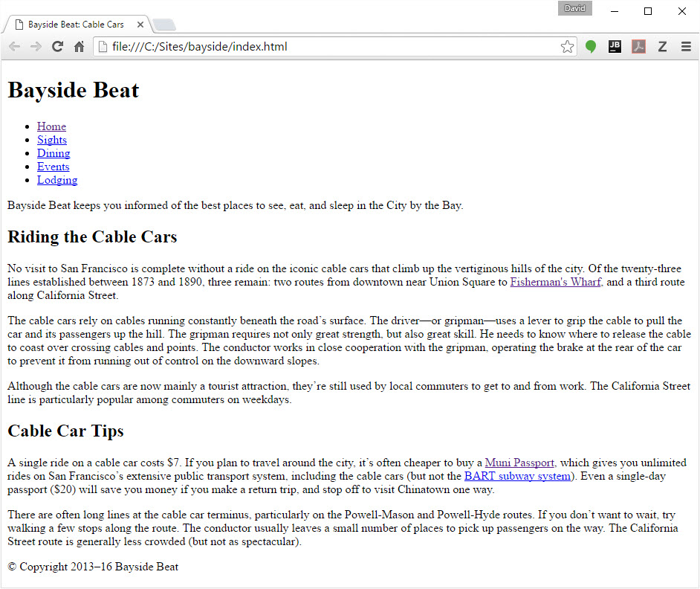
Task: Click the JetBrains extension icon
Action: (615, 46)
